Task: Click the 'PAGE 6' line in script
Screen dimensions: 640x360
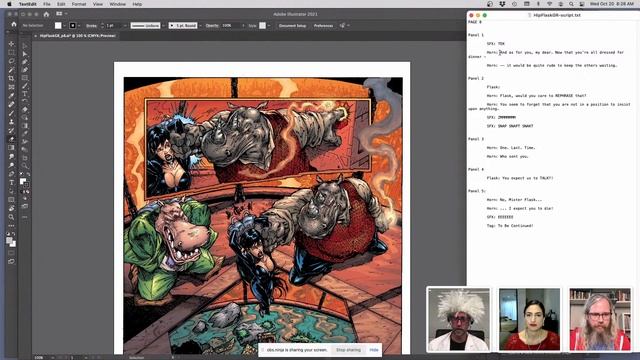Action: (x=475, y=22)
